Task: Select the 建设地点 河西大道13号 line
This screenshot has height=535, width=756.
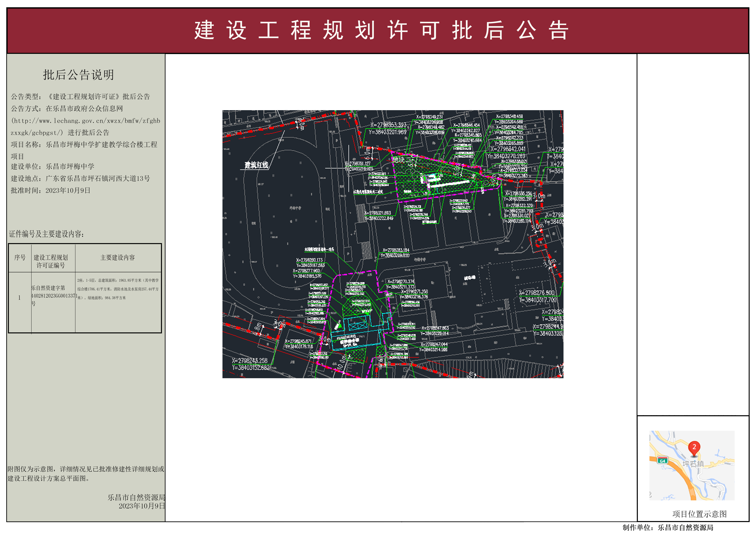Action: pos(80,178)
